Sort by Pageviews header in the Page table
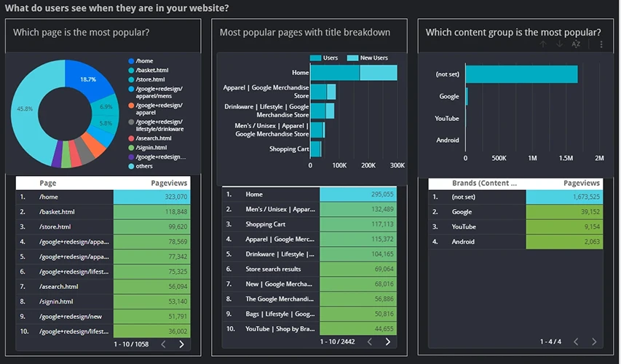This screenshot has width=621, height=364. [169, 183]
